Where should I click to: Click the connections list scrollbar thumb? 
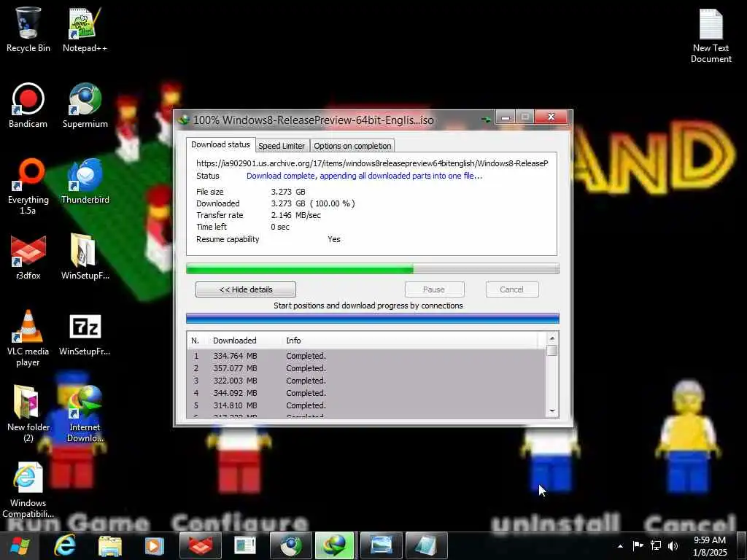552,351
